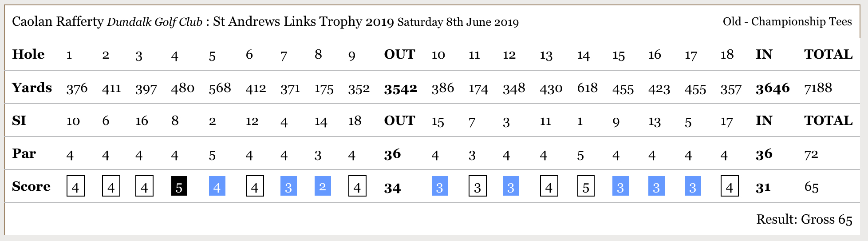Click the blue score box for hole 5
Image resolution: width=868 pixels, height=241 pixels.
(217, 186)
